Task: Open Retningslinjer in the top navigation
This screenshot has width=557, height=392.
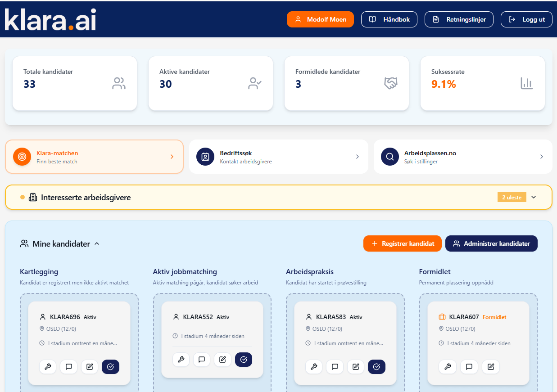Action: [x=459, y=19]
